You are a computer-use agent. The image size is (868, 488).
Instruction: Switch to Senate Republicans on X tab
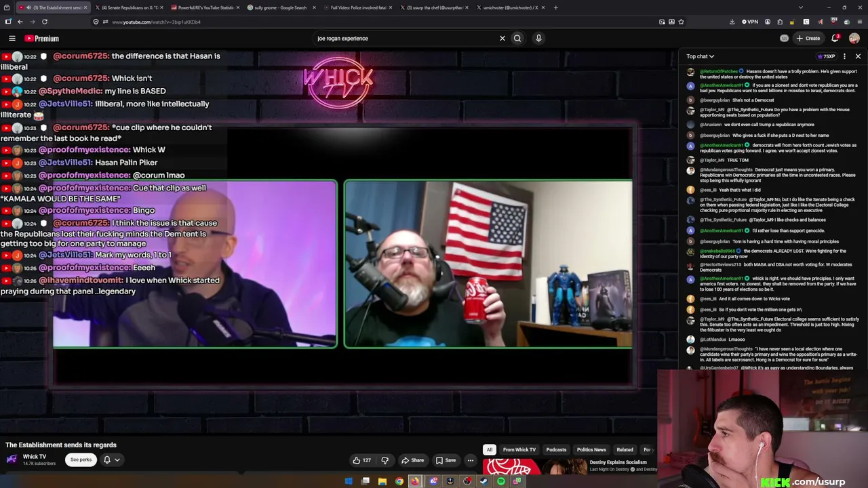129,7
